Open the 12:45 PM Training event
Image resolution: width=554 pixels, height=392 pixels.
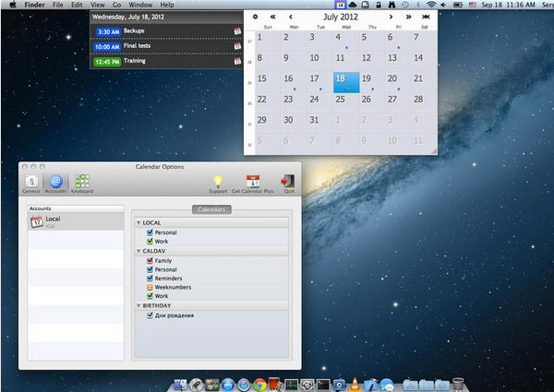click(x=167, y=62)
